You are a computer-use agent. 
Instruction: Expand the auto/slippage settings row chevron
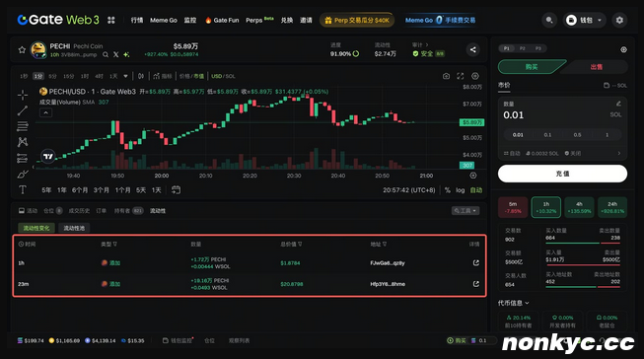619,153
